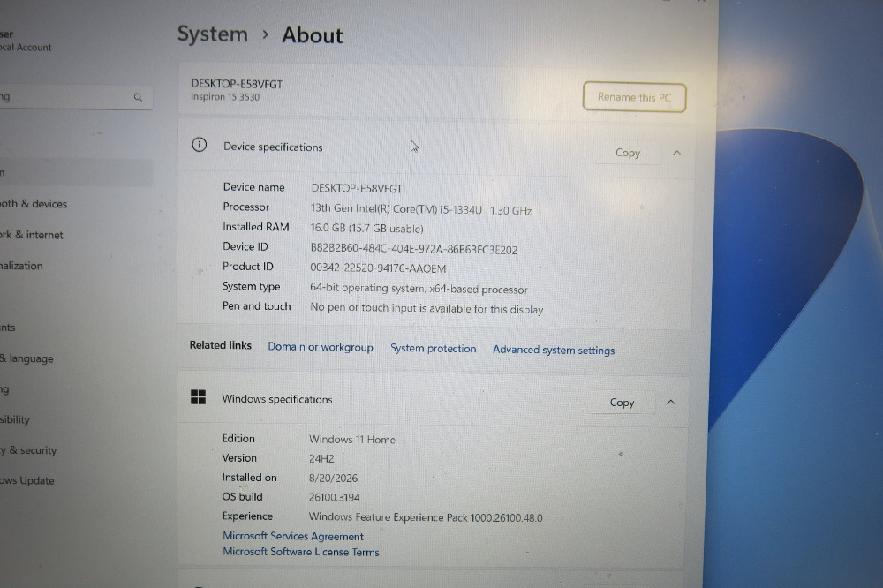
Task: Go back to System in breadcrumb
Action: (213, 34)
